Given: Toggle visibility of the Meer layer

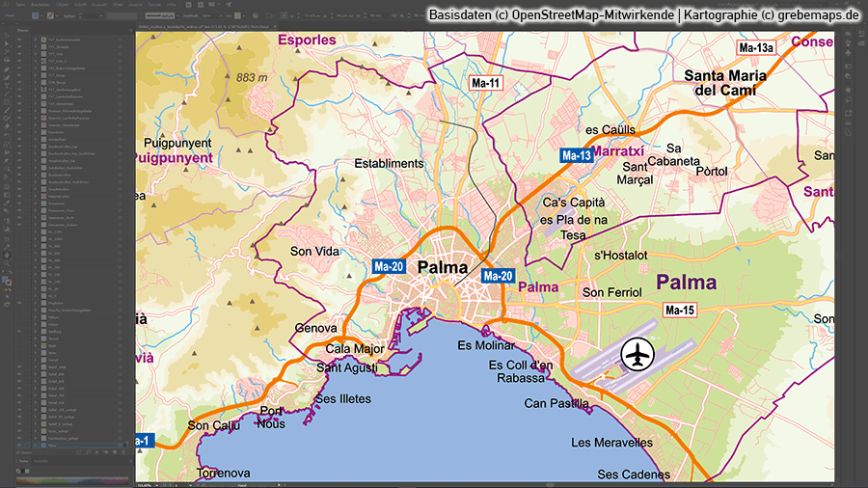Looking at the screenshot, I should pos(18,445).
